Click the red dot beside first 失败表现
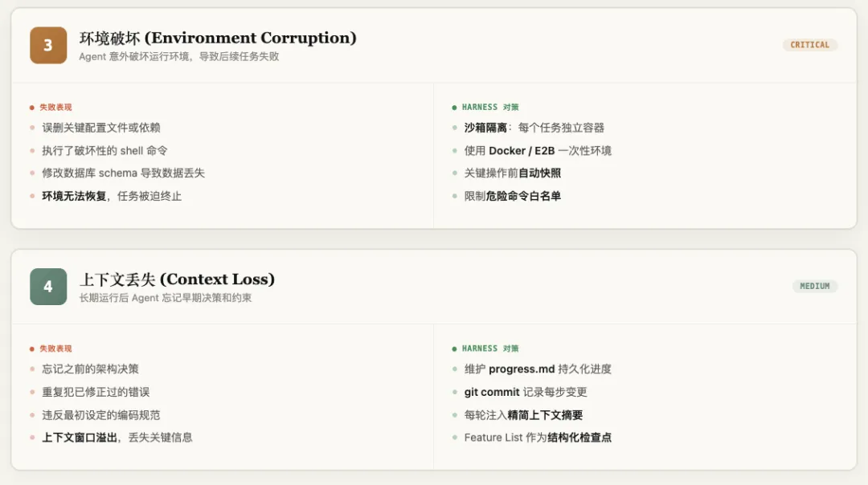This screenshot has width=868, height=485. pyautogui.click(x=32, y=107)
